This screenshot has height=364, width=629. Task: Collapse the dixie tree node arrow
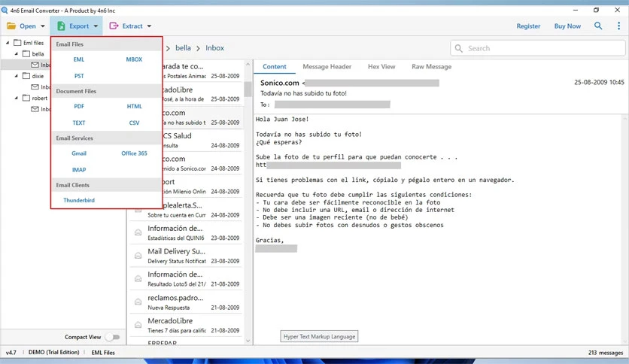17,76
